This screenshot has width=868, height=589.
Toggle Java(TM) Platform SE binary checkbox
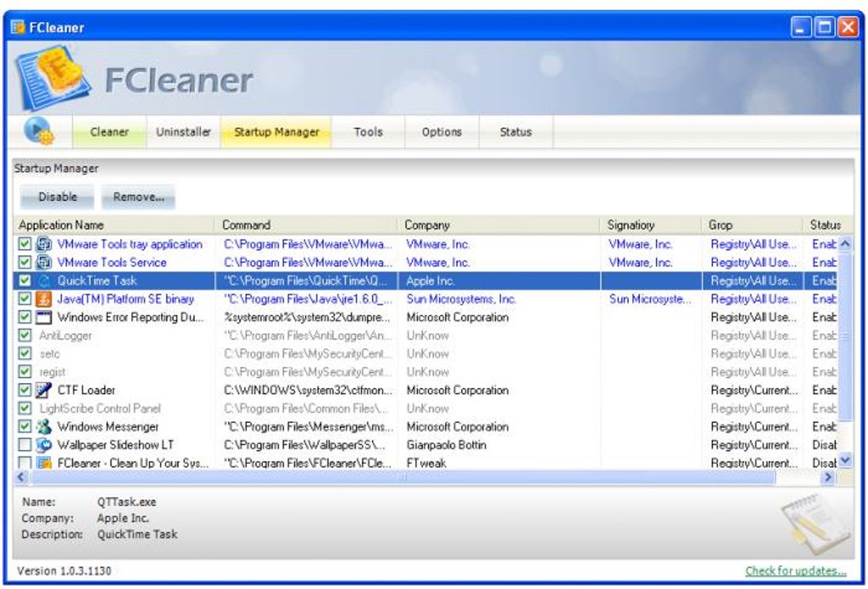(25, 299)
